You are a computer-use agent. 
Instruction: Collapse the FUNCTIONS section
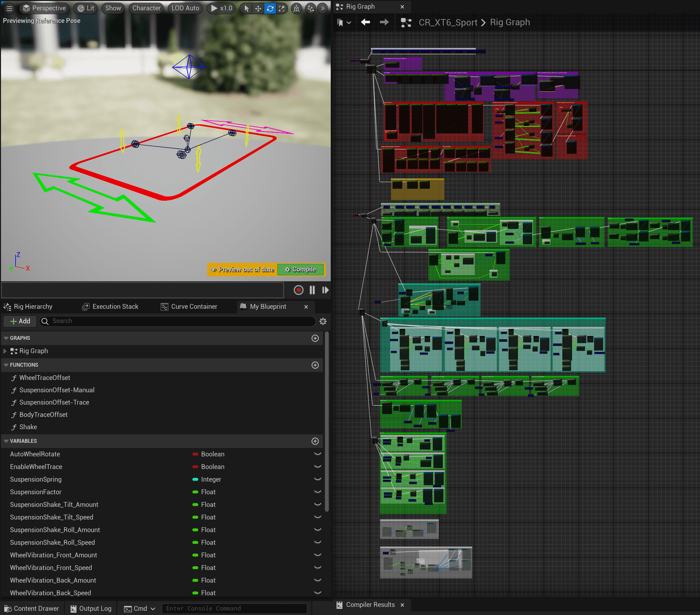click(x=6, y=365)
